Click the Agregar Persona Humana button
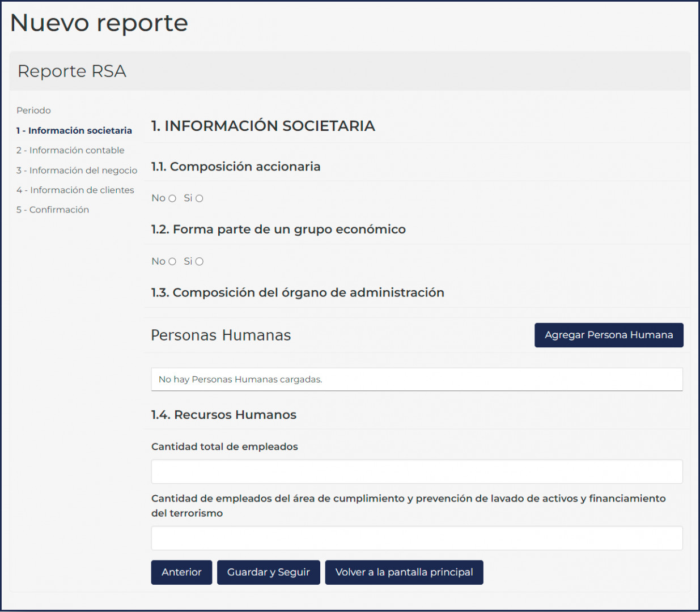 coord(608,335)
